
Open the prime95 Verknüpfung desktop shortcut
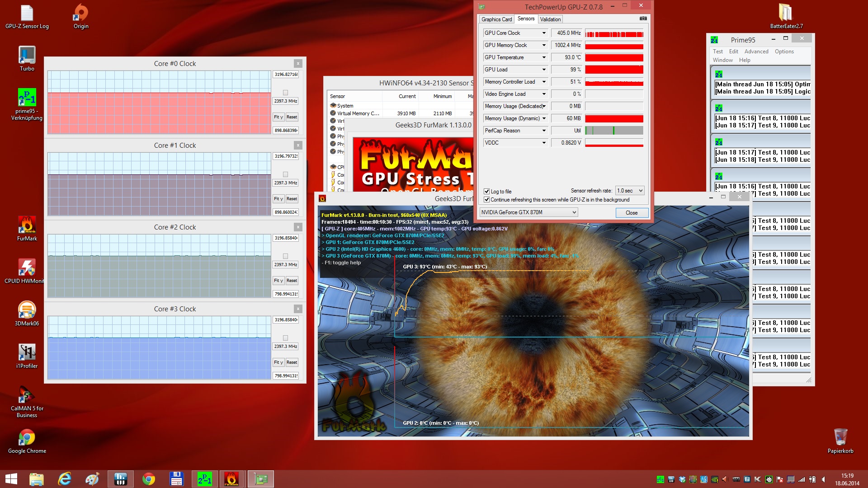tap(27, 105)
